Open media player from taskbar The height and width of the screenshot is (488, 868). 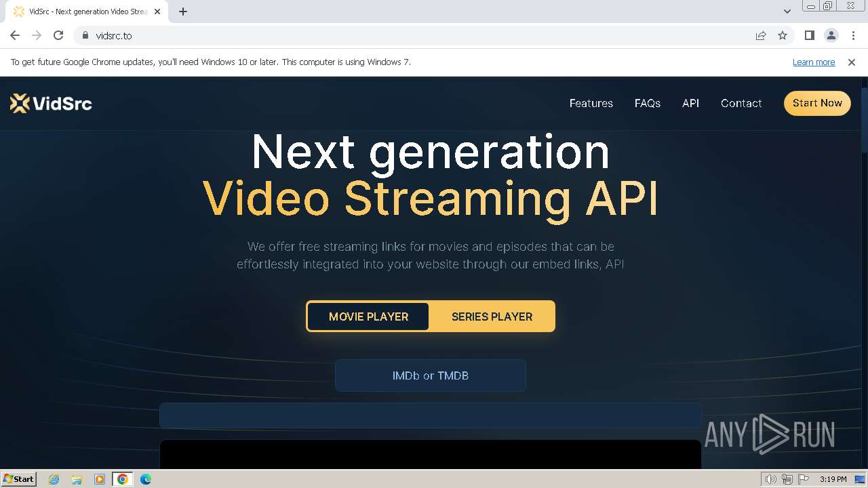coord(100,479)
